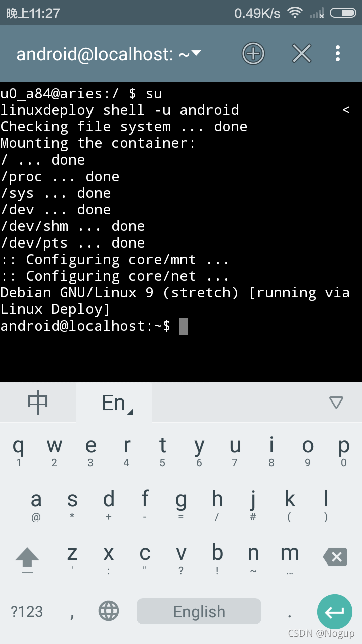Tap the period key
Viewport: 362px width, 644px height.
[x=290, y=613]
